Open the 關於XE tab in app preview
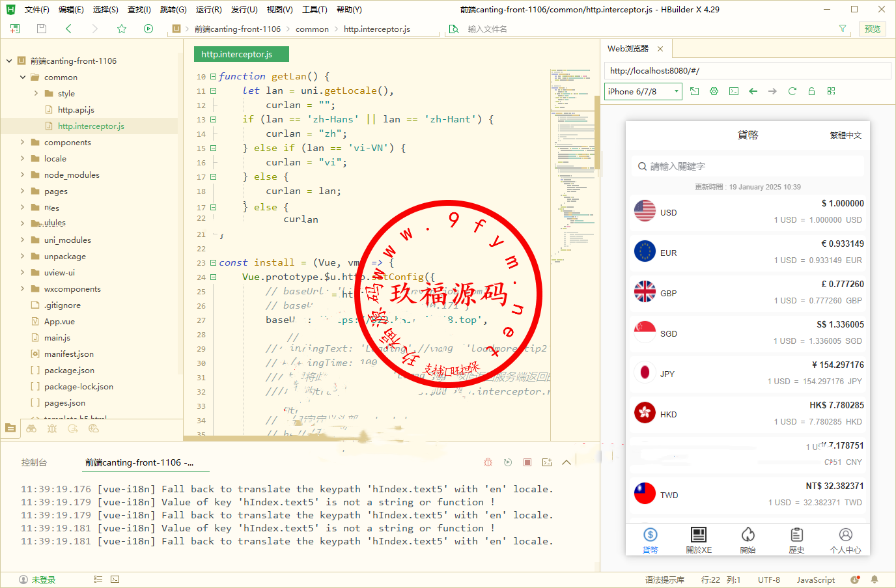 point(699,540)
